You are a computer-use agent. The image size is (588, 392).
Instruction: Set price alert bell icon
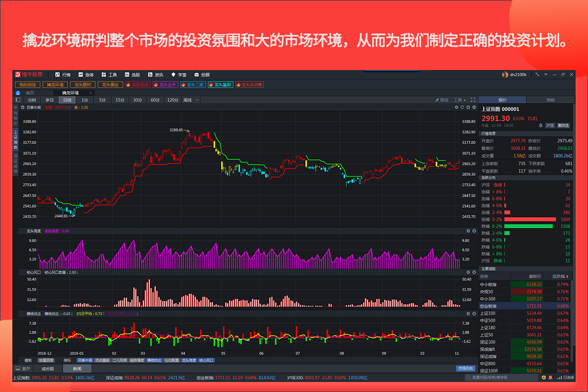541,125
